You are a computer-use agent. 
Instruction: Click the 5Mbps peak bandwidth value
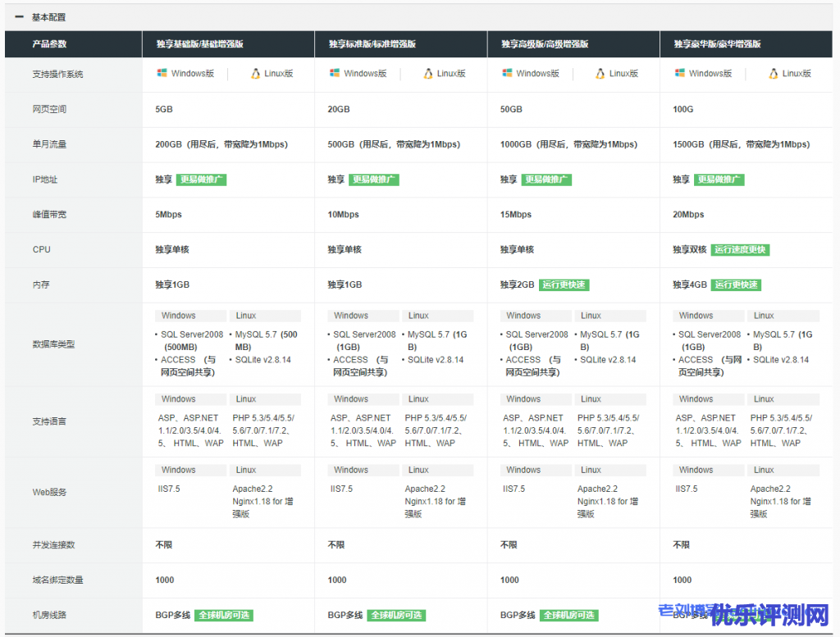click(x=168, y=215)
